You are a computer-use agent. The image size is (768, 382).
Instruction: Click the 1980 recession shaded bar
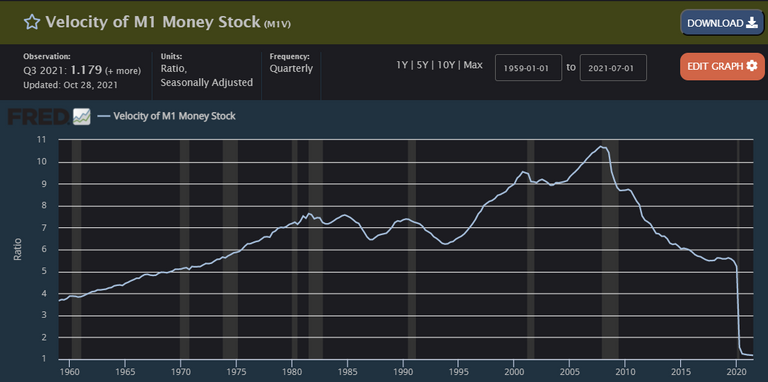[294, 249]
